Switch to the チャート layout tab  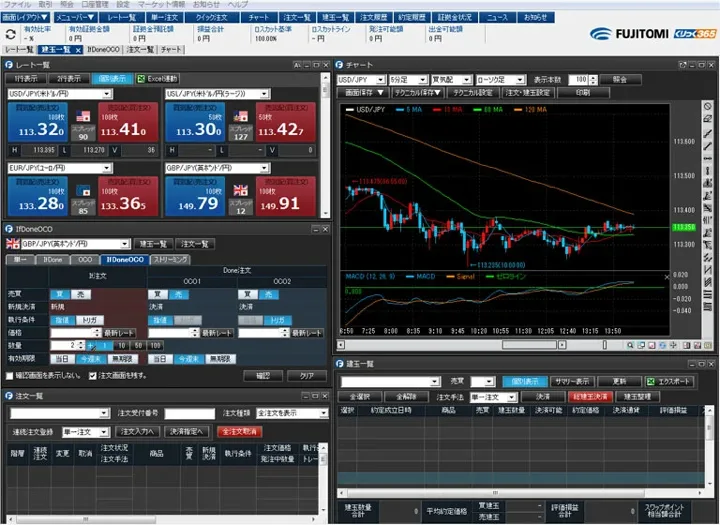point(171,50)
